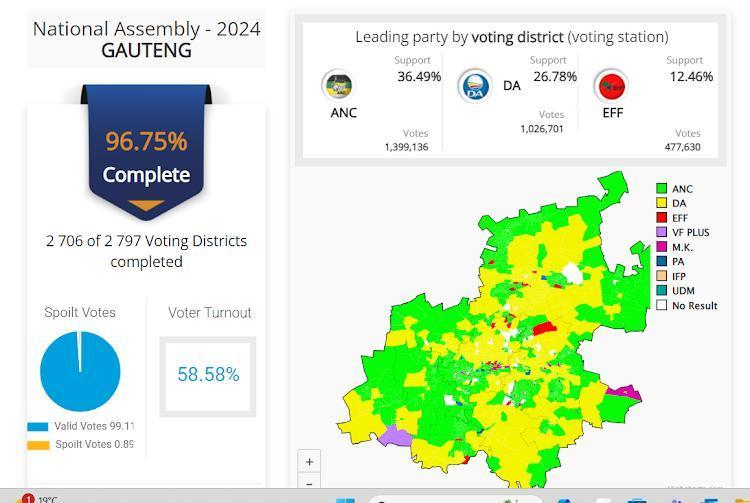Screen dimensions: 750x503
Task: Click the IFP legend color swatch
Action: coord(661,276)
